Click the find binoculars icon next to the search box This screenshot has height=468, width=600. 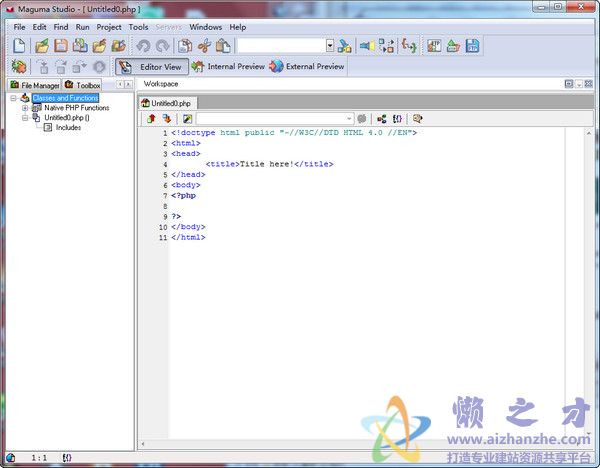coord(344,46)
